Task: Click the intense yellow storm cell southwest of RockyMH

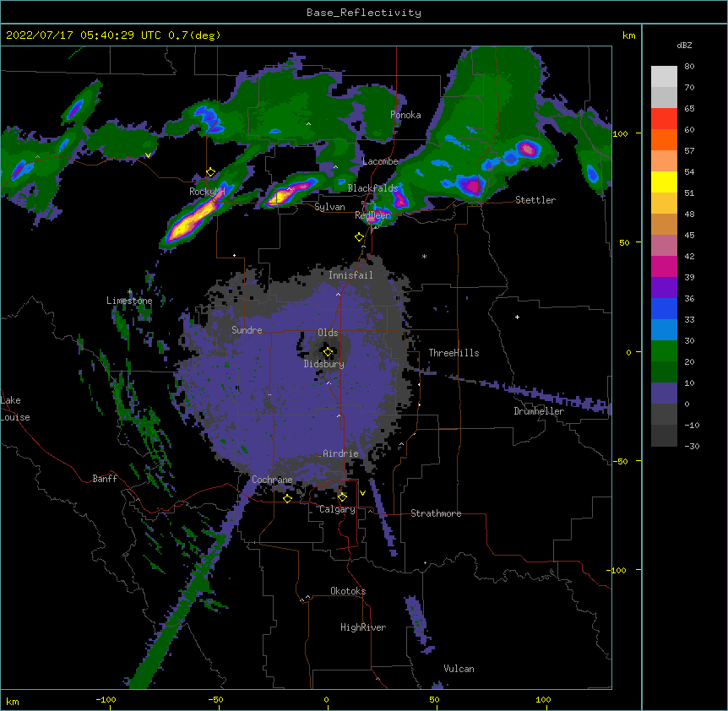Action: [190, 221]
